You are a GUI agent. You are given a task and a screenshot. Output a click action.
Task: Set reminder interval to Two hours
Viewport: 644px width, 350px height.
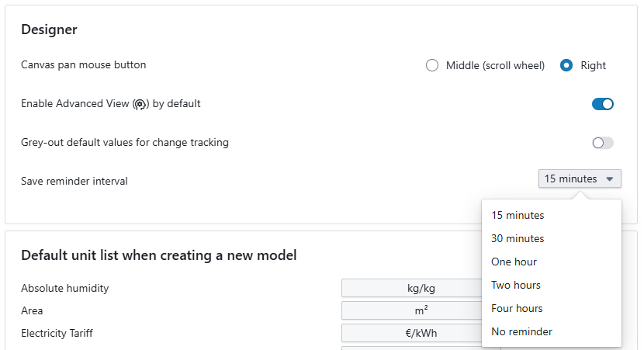[x=516, y=285]
